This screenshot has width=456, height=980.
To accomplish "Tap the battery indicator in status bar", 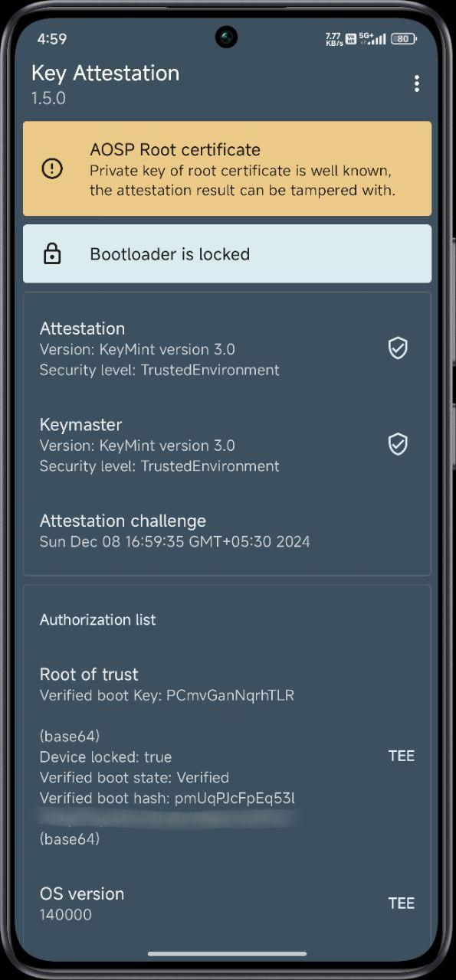I will click(404, 38).
